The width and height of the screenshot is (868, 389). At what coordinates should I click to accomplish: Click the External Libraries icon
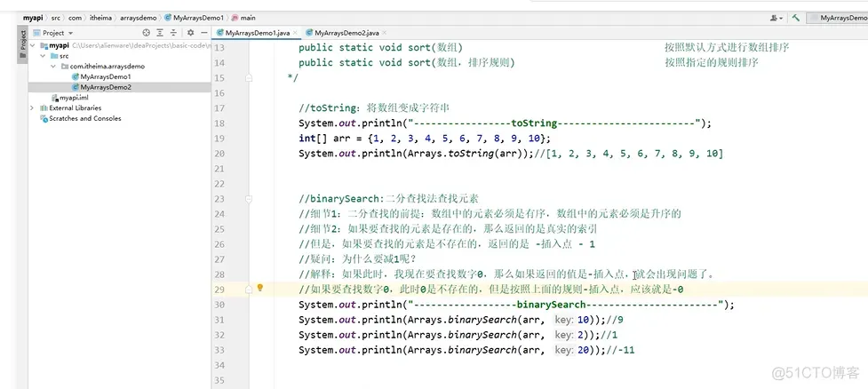pyautogui.click(x=44, y=107)
